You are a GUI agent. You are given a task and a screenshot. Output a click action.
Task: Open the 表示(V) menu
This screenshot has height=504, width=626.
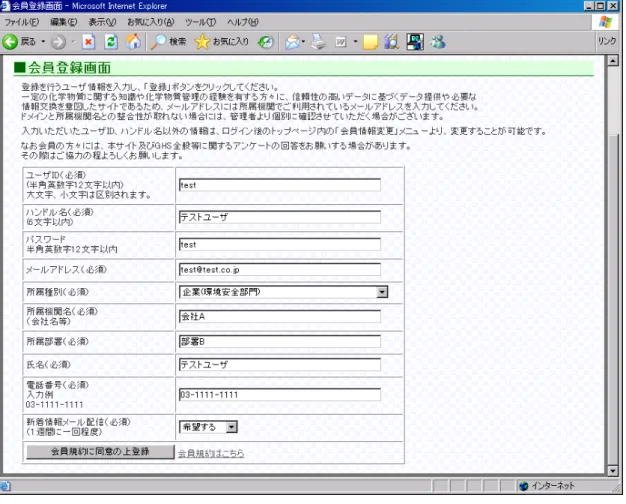pyautogui.click(x=102, y=22)
